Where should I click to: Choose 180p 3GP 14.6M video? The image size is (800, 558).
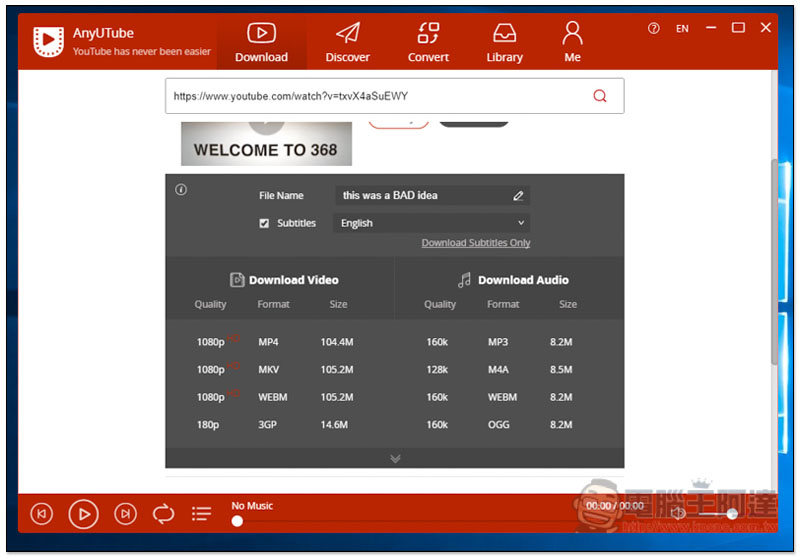pos(280,424)
